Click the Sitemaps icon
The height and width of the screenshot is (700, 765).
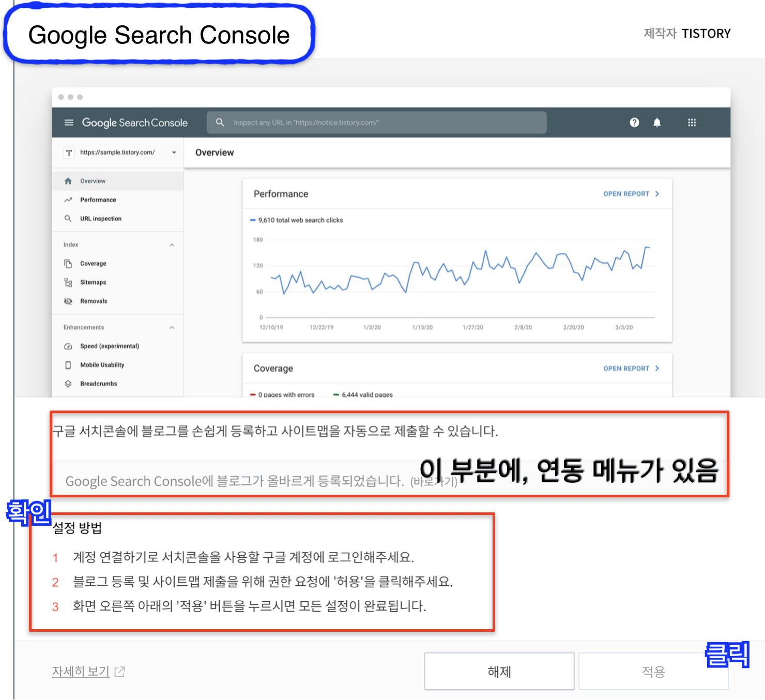(68, 282)
